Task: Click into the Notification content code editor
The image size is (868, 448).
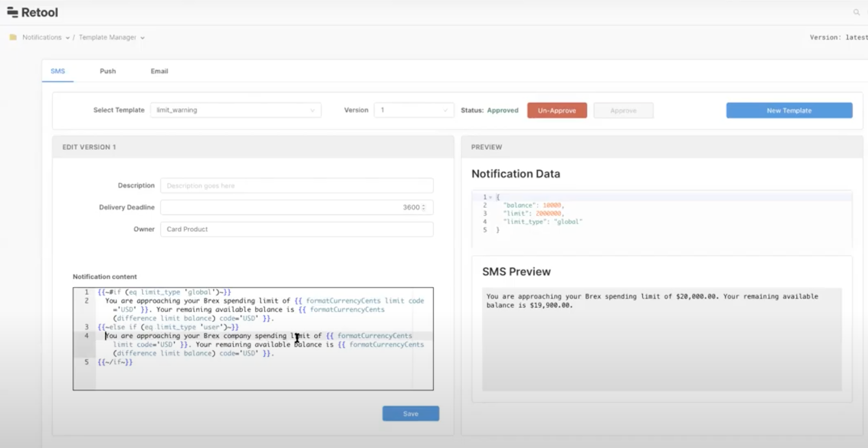Action: coord(253,338)
